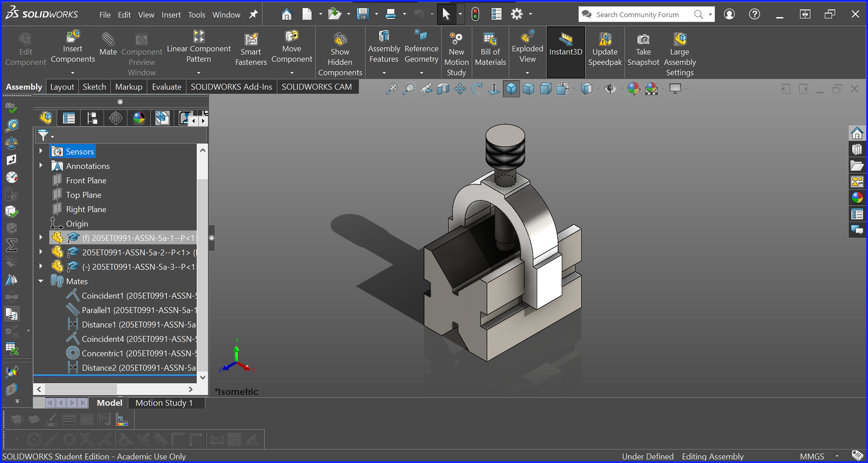This screenshot has width=868, height=463.
Task: Toggle Instant3D mode
Action: (566, 52)
